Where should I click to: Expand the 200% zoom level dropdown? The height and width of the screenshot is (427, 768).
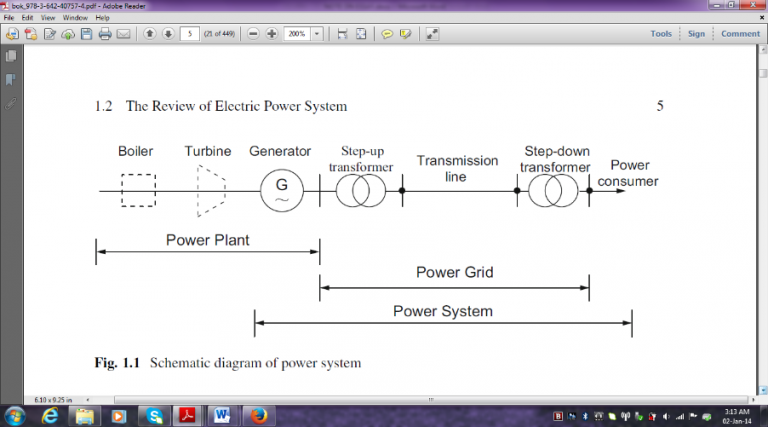[318, 34]
